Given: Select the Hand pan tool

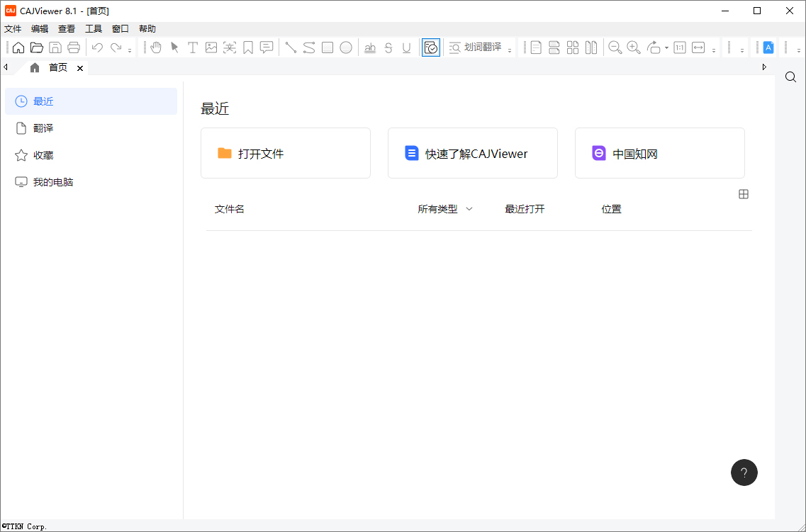Looking at the screenshot, I should click(156, 47).
